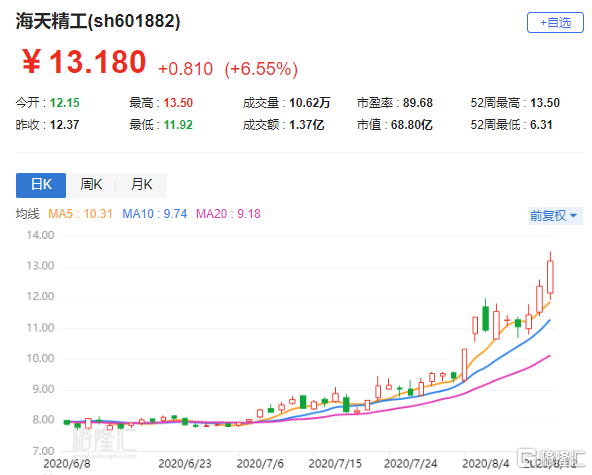Click the 均线 label
592x475 pixels.
[x=28, y=214]
